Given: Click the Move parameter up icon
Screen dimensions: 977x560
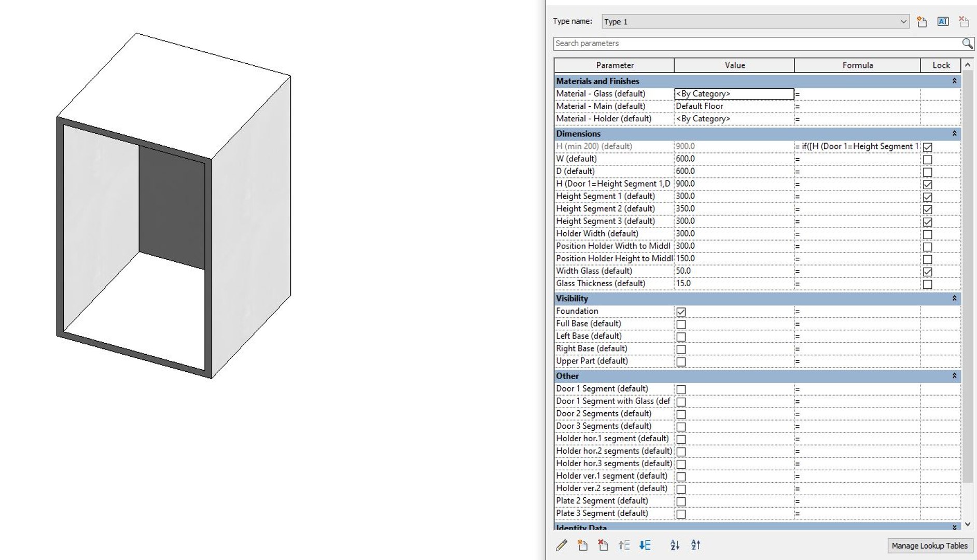Looking at the screenshot, I should (624, 545).
